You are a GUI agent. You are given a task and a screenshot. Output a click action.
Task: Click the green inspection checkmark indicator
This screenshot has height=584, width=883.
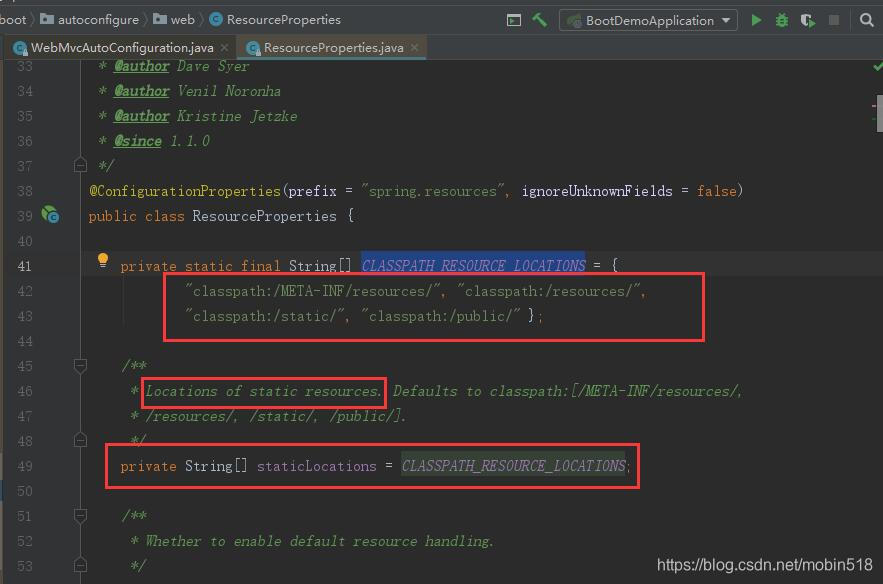coord(877,67)
